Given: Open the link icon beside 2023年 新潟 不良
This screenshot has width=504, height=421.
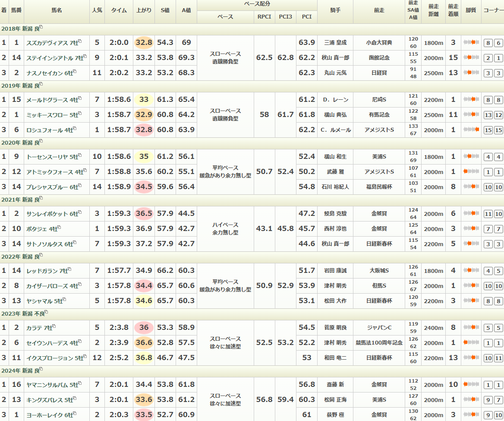Looking at the screenshot, I should point(46,312).
